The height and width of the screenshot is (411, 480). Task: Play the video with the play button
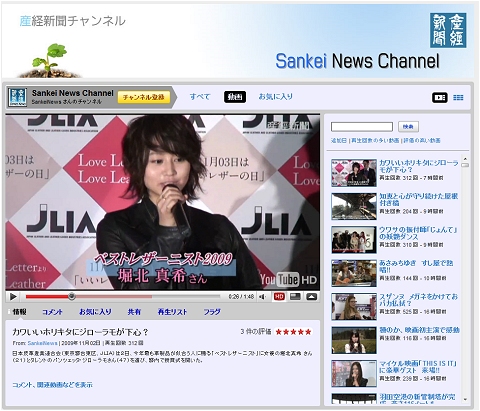(13, 296)
